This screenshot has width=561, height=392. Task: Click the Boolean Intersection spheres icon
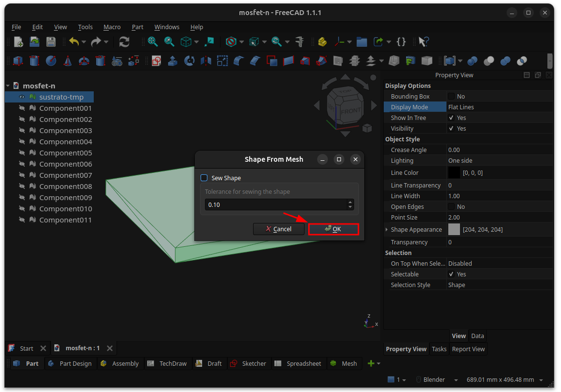[522, 61]
